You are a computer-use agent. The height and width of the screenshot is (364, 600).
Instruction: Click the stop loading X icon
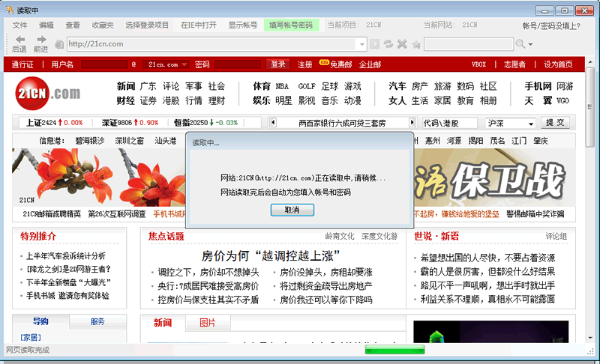402,44
